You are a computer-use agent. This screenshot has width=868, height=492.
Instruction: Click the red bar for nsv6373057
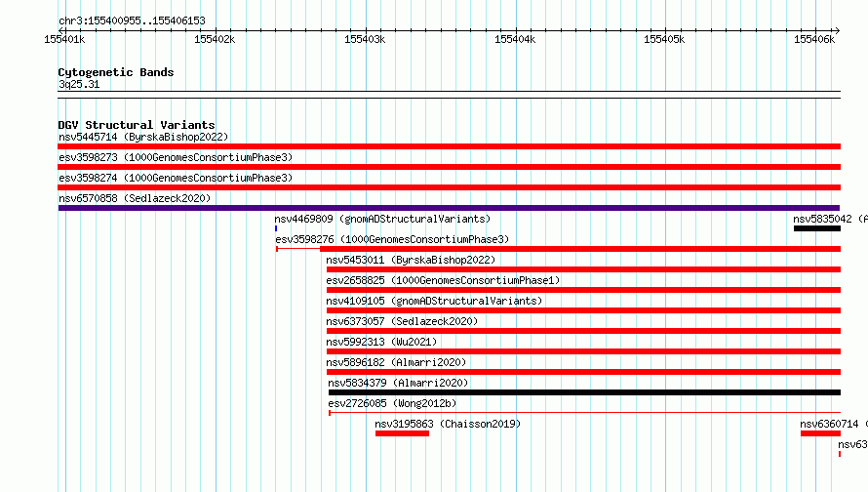583,331
